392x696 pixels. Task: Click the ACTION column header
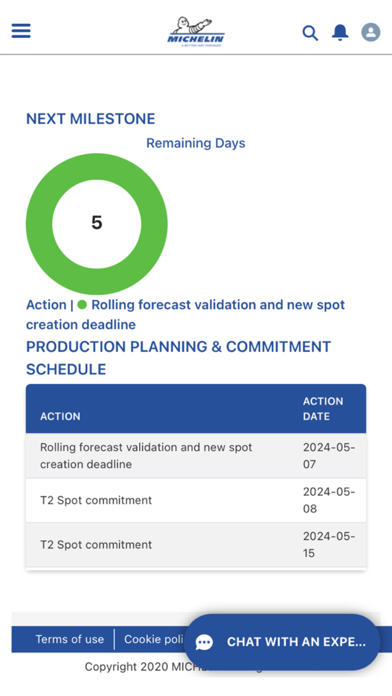(60, 416)
